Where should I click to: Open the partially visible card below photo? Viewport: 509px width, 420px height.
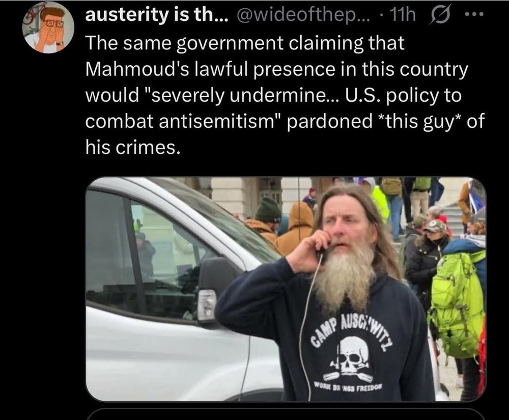coord(286,414)
